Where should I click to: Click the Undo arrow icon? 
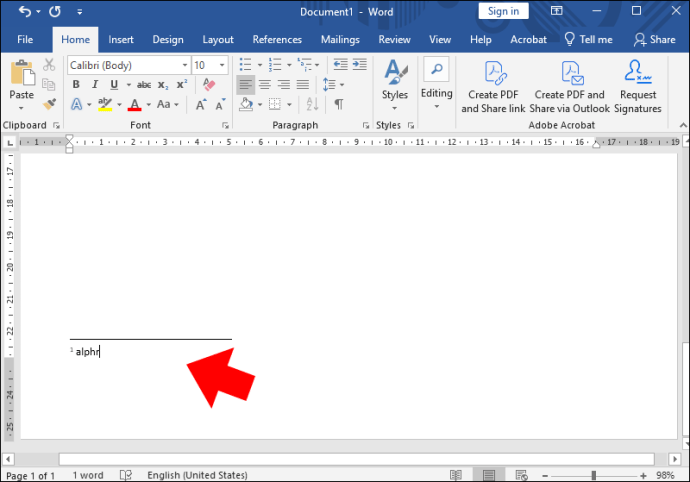pyautogui.click(x=25, y=11)
